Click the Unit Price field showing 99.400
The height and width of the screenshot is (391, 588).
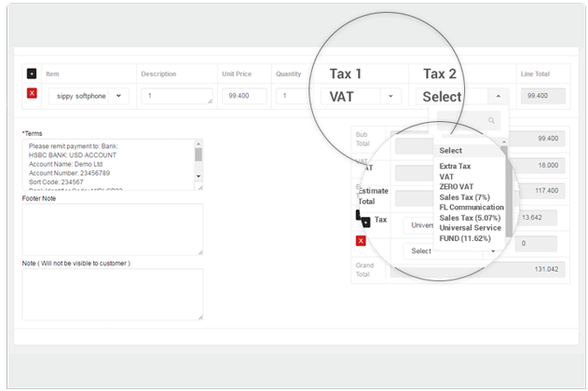pos(244,96)
